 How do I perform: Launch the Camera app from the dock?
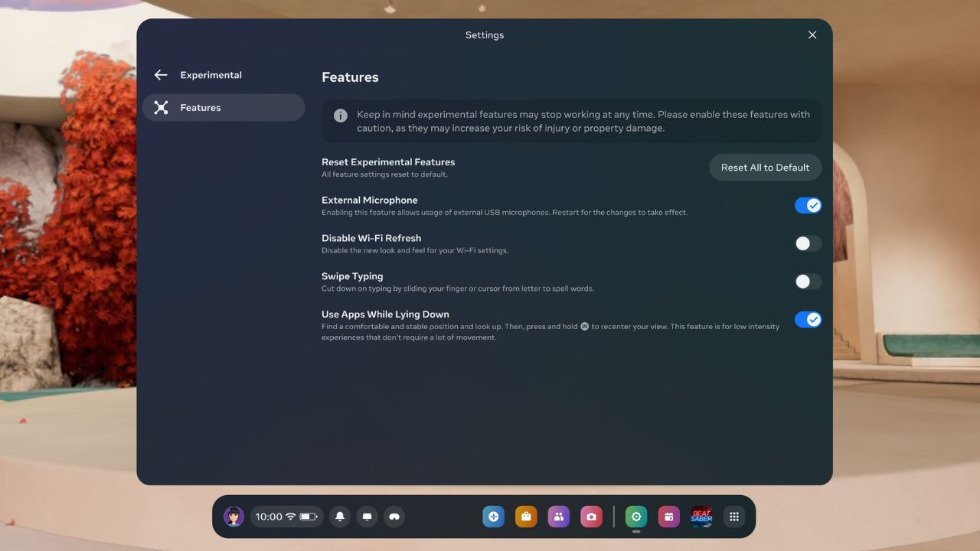click(x=591, y=517)
